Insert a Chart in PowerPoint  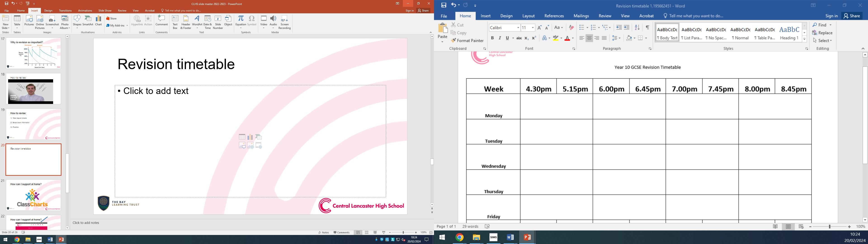click(98, 21)
